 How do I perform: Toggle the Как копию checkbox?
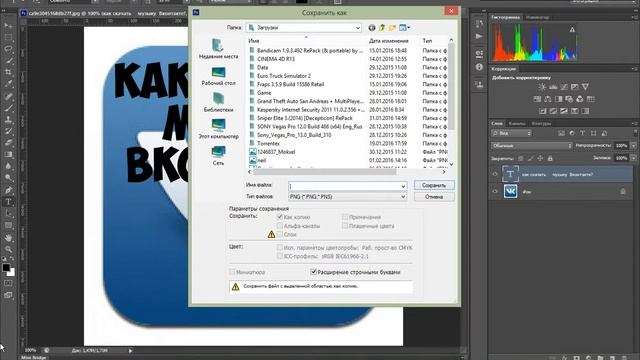(280, 217)
